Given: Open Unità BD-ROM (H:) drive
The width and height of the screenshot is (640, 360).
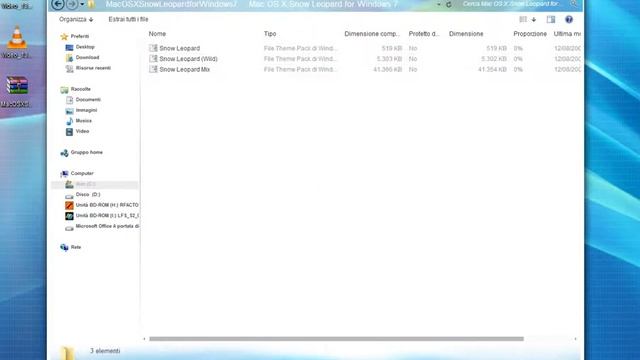Looking at the screenshot, I should coord(107,205).
